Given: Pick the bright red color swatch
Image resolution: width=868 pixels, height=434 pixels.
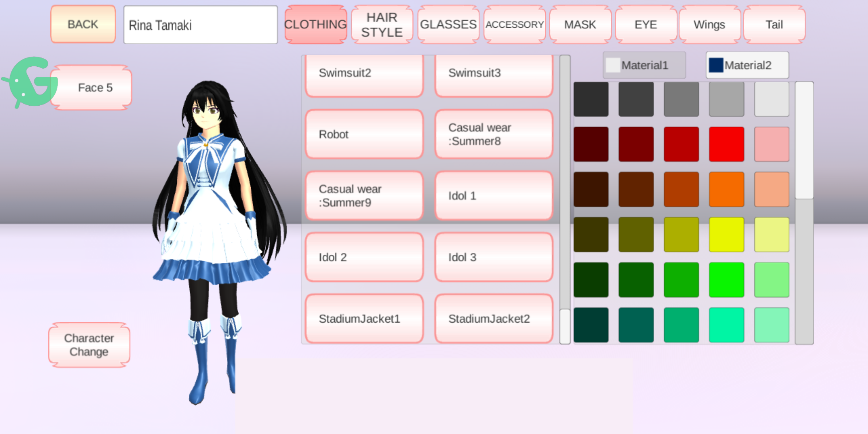Looking at the screenshot, I should coord(726,144).
